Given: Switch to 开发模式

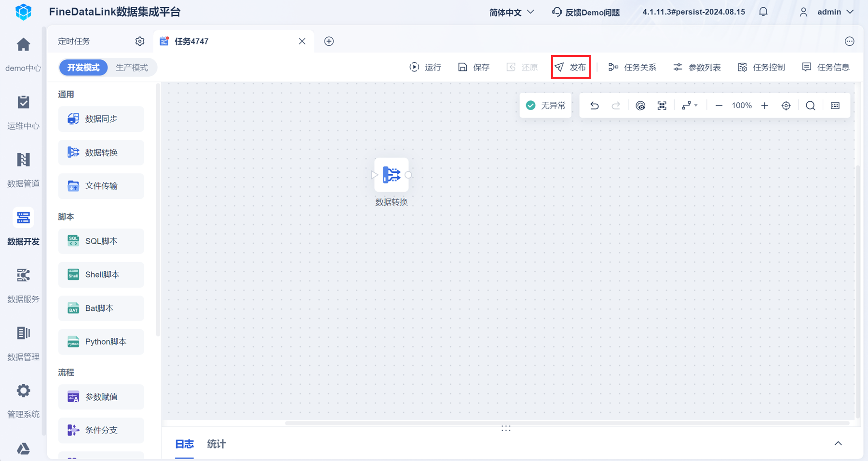Looking at the screenshot, I should click(x=83, y=68).
